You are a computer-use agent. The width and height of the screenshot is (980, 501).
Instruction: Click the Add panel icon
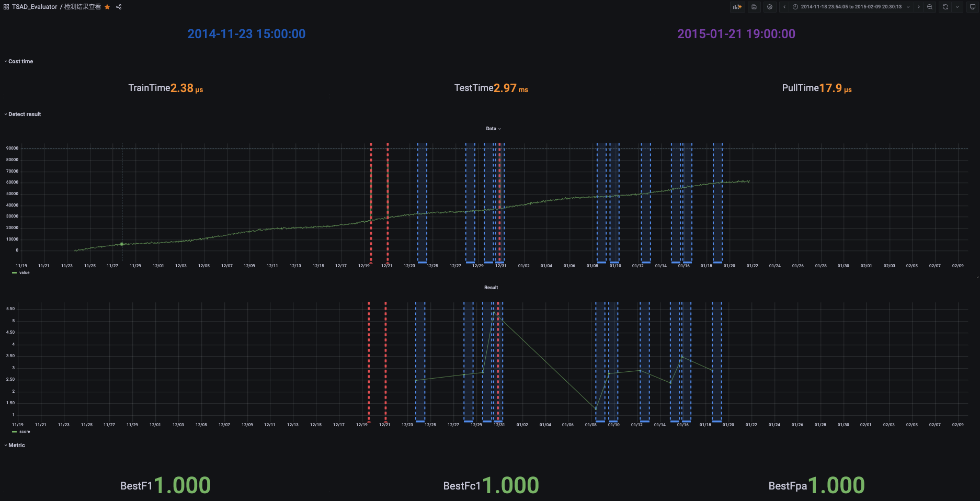pyautogui.click(x=737, y=7)
